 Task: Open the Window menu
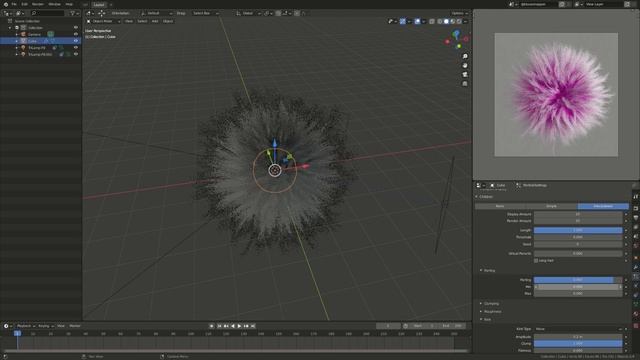55,4
